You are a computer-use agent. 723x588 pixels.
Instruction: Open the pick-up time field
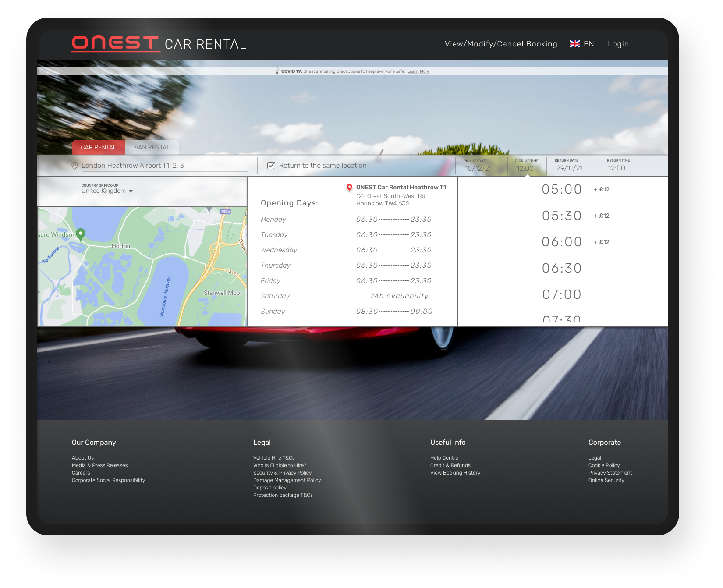pos(526,166)
